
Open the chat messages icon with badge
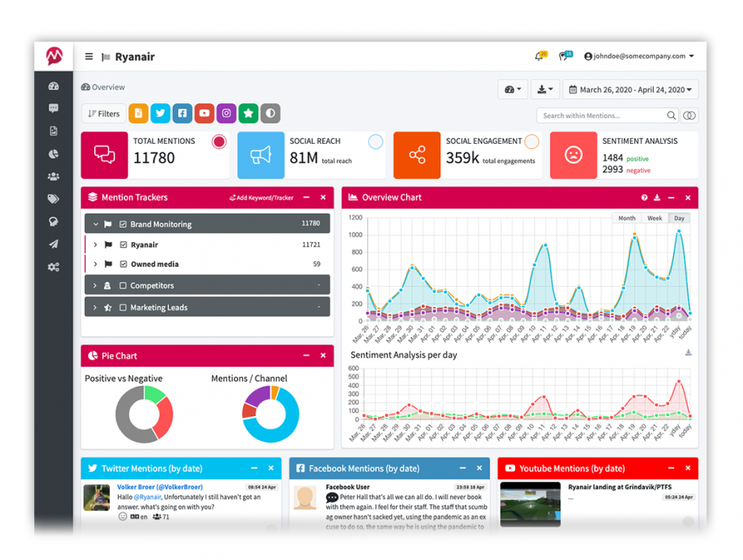(x=565, y=56)
